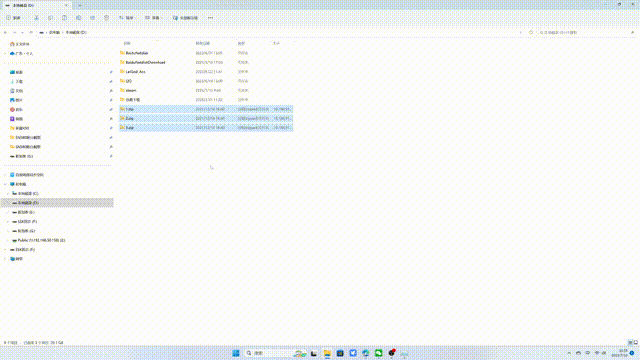Click the Share icon in the toolbar
Image resolution: width=640 pixels, height=360 pixels.
(93, 18)
